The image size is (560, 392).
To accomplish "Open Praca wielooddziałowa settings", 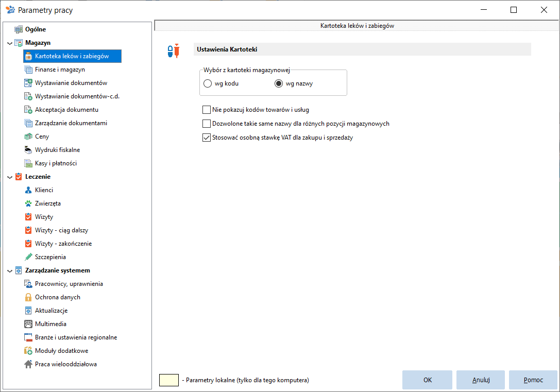I will point(66,364).
